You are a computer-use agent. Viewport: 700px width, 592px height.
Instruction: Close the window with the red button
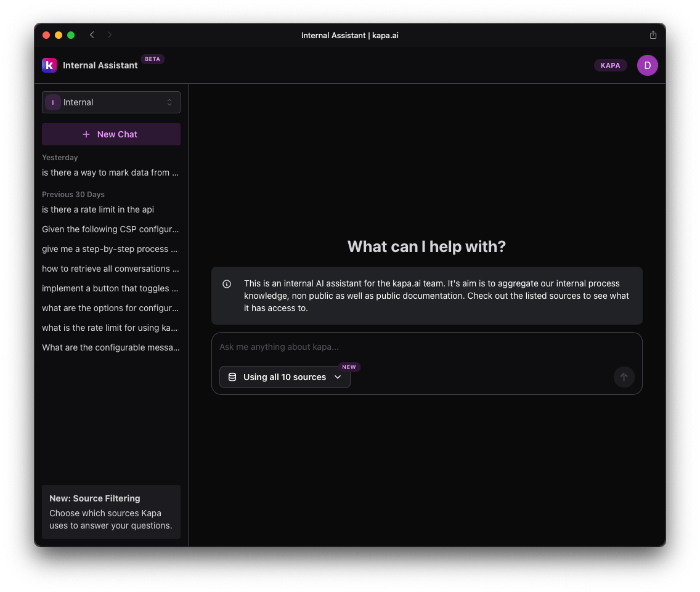point(46,35)
